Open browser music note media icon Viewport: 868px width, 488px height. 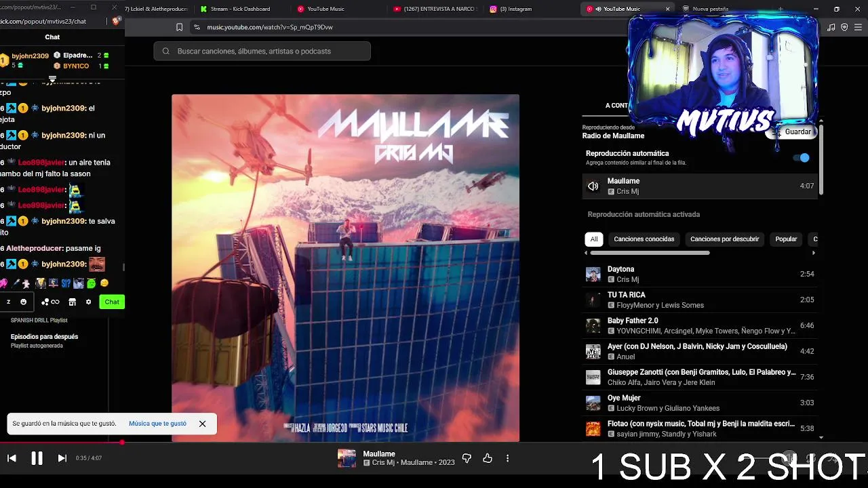point(831,27)
